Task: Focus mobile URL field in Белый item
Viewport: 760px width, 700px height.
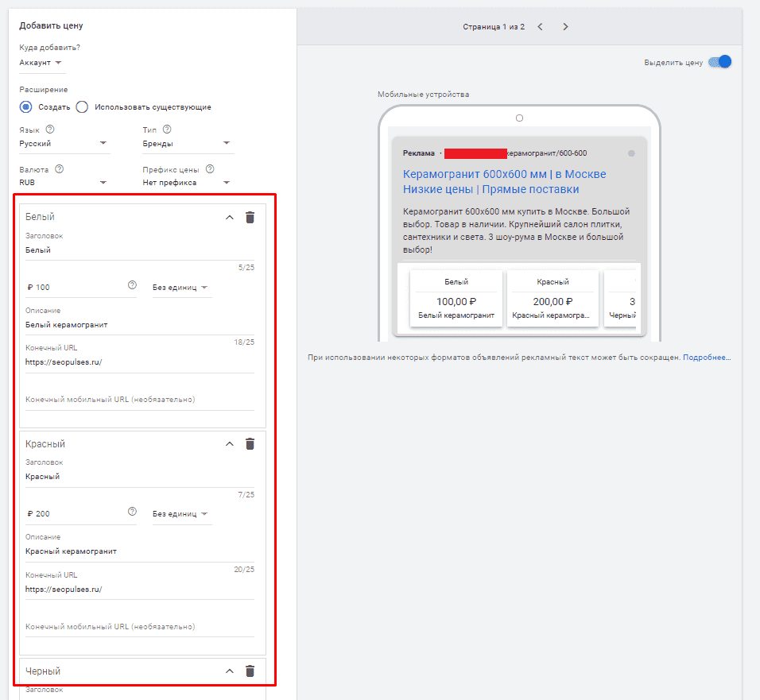Action: click(x=140, y=400)
